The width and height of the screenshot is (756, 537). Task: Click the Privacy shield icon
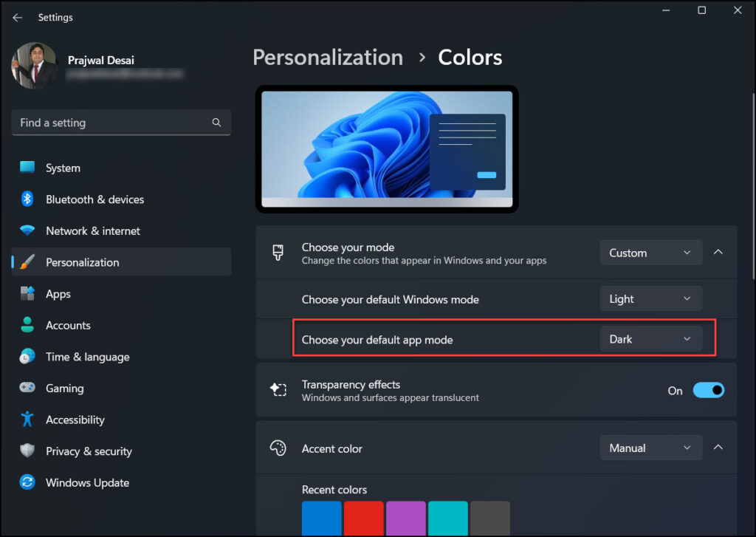coord(27,451)
